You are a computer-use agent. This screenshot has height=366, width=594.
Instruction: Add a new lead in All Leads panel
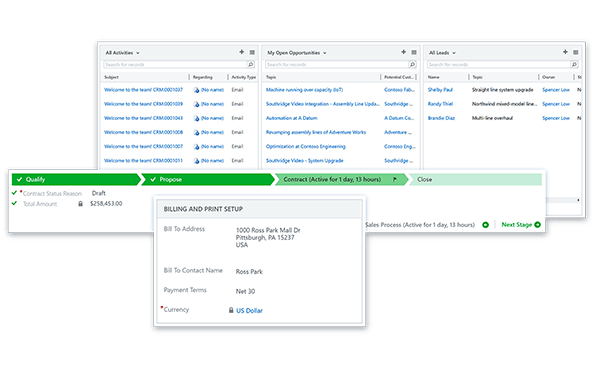pyautogui.click(x=565, y=52)
